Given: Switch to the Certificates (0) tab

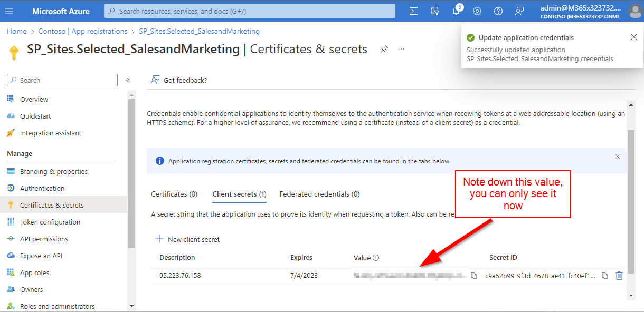Looking at the screenshot, I should click(174, 194).
